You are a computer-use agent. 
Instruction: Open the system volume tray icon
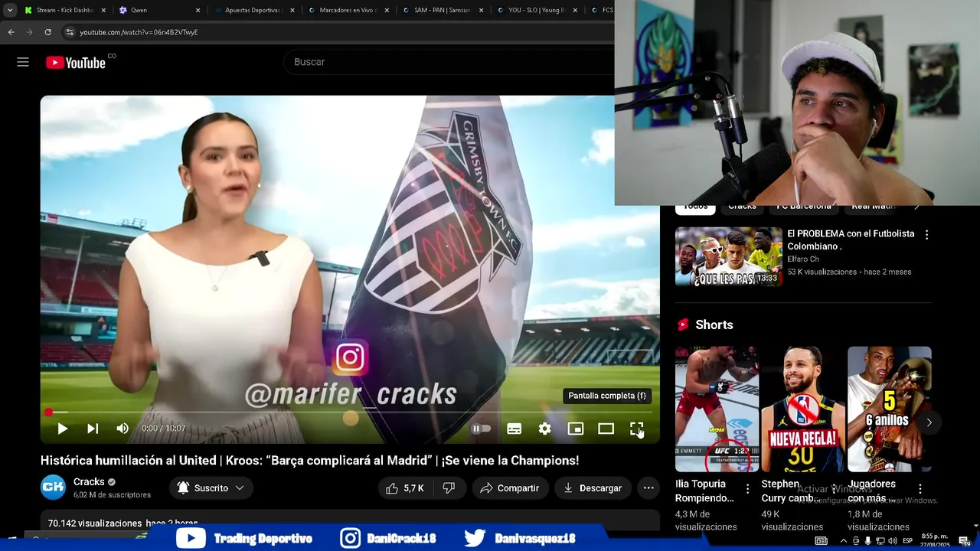pos(892,541)
